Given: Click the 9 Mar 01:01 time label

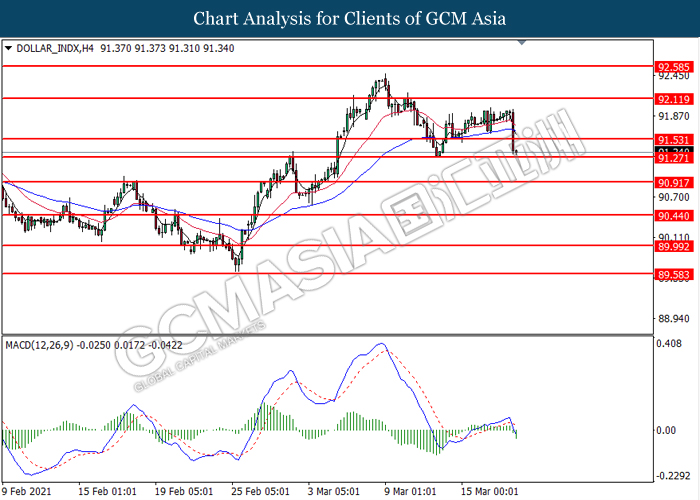Looking at the screenshot, I should 410,492.
